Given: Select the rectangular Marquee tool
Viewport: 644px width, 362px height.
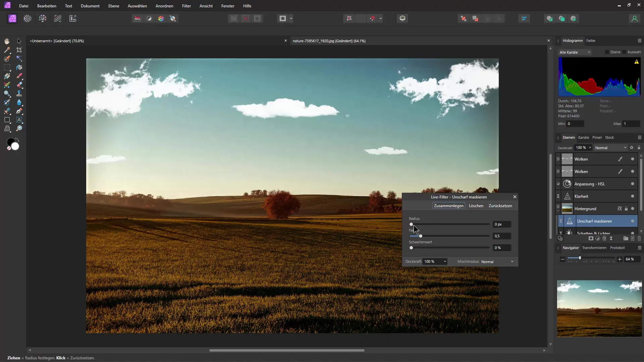Looking at the screenshot, I should (7, 67).
